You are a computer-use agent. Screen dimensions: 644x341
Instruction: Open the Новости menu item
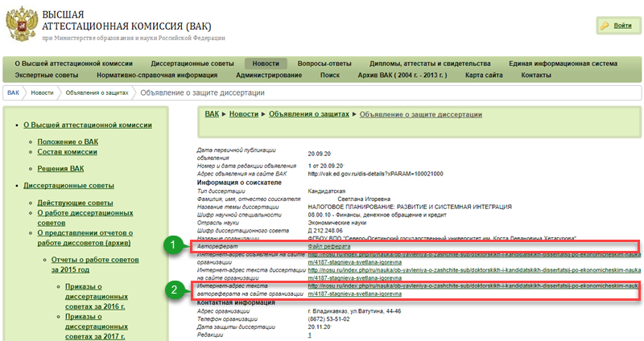point(266,63)
